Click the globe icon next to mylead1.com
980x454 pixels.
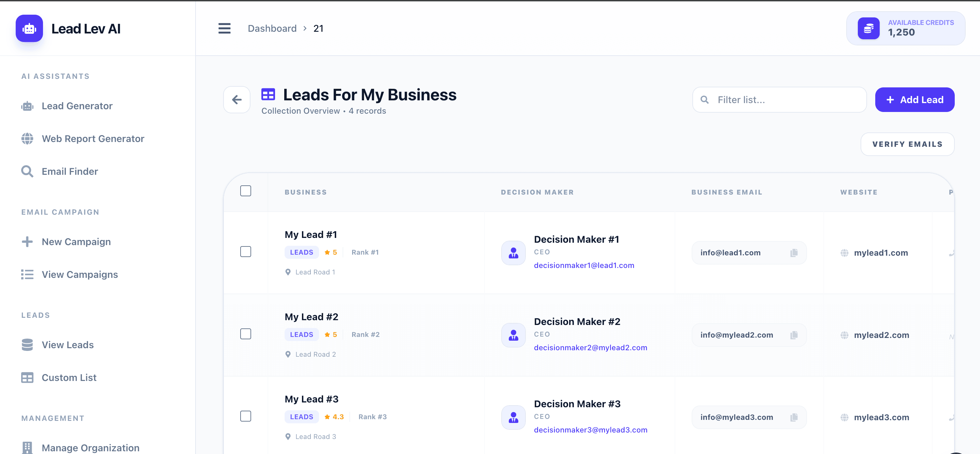845,253
